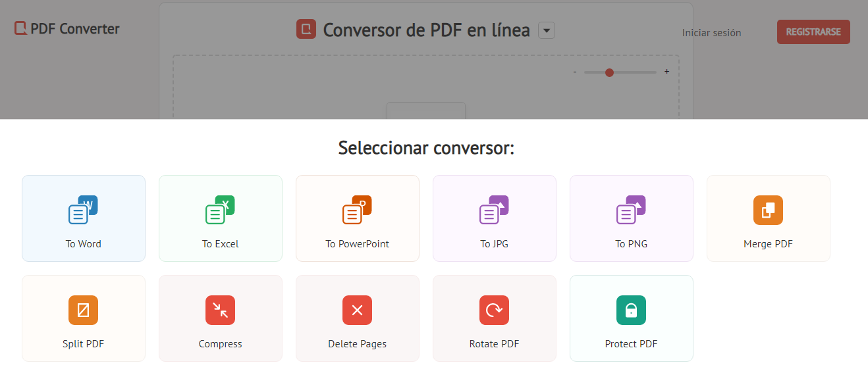Viewport: 868px width, 371px height.
Task: Adjust the zoom slider handle
Action: pos(609,72)
